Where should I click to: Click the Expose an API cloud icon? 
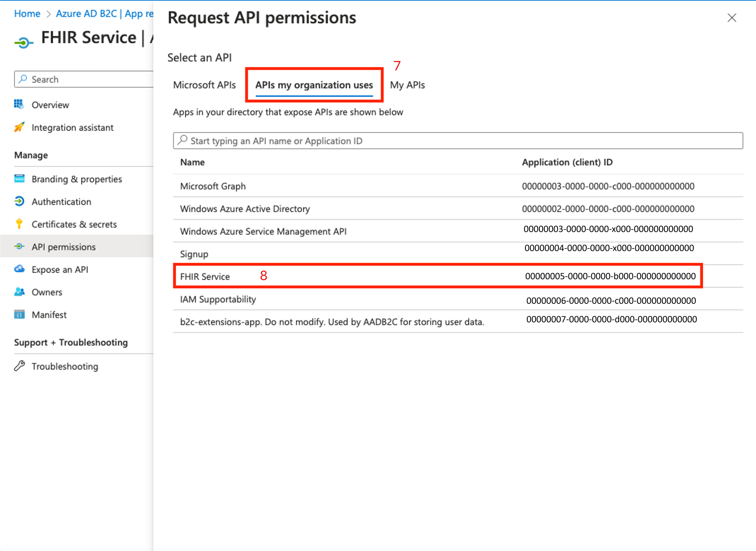19,269
